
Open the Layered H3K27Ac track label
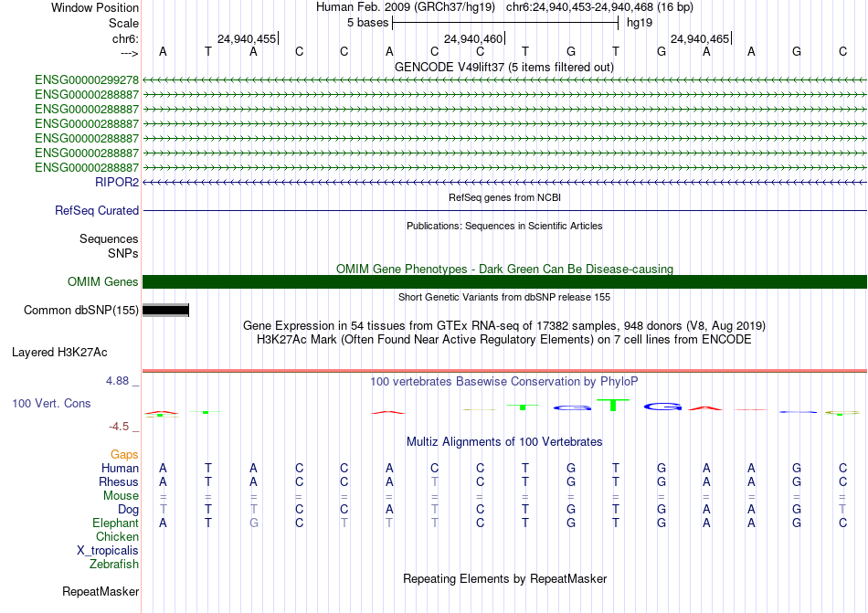click(59, 353)
